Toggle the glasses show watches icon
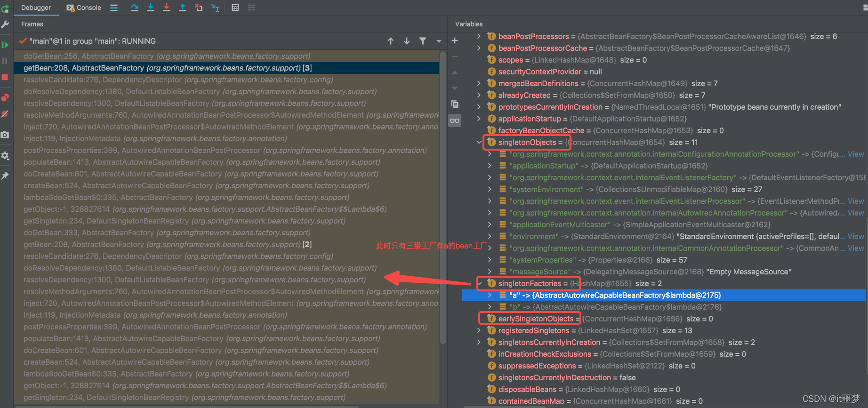The width and height of the screenshot is (868, 408). 455,120
